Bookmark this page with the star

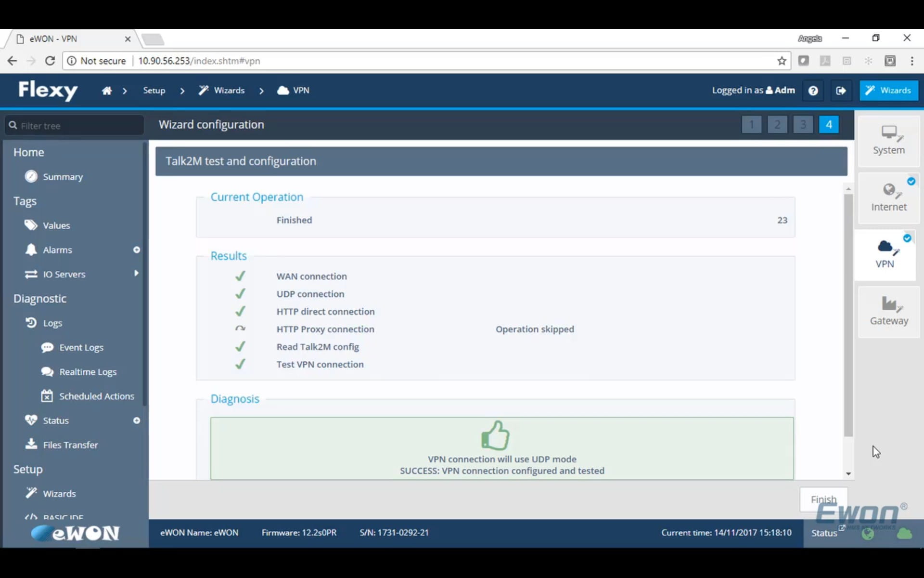coord(782,61)
